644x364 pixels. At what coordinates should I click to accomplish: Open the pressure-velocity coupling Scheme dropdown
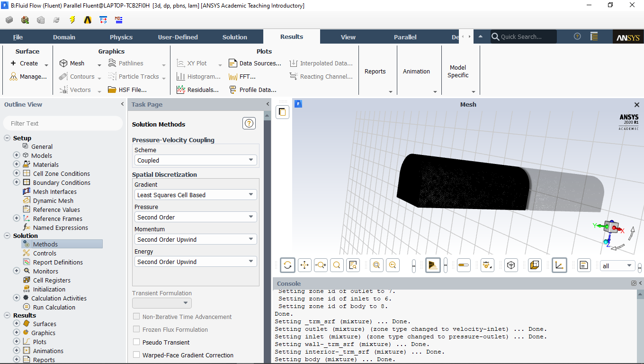point(196,160)
